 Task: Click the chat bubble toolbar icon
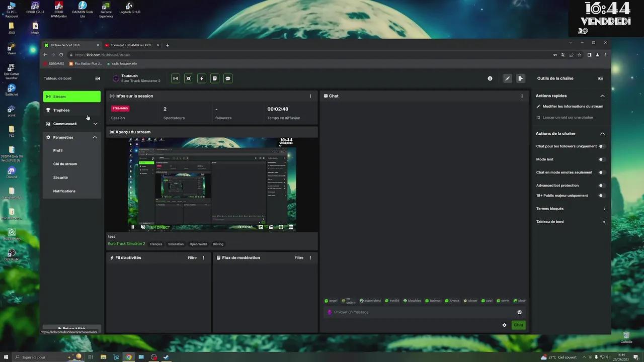[228, 78]
